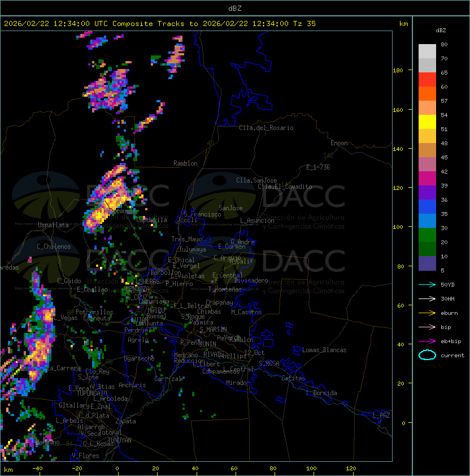The image size is (470, 476).
Task: Click the 'TUPUNGATO' map label
Action: pyautogui.click(x=92, y=393)
